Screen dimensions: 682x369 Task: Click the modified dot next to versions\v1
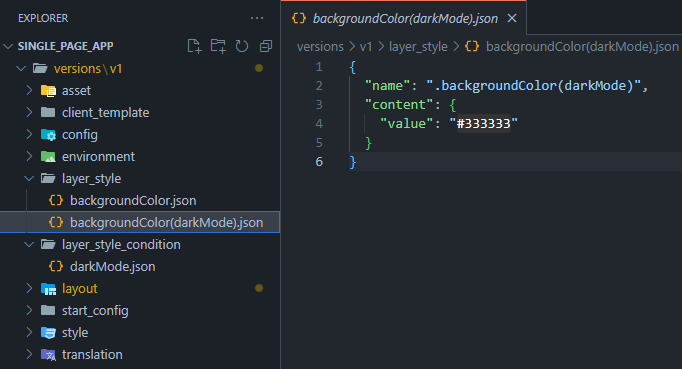(x=259, y=68)
